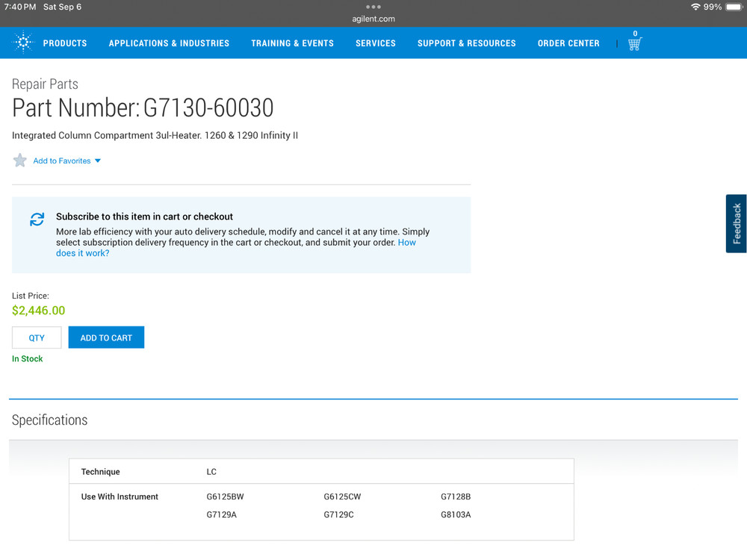This screenshot has height=560, width=747.
Task: Tap the Sat Sep 6 date
Action: tap(63, 7)
